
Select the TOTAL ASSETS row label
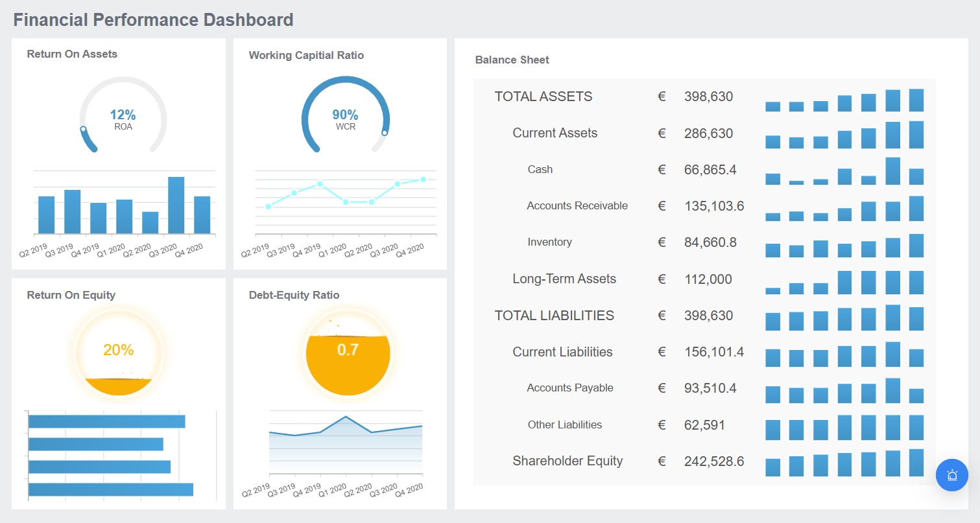[x=544, y=97]
